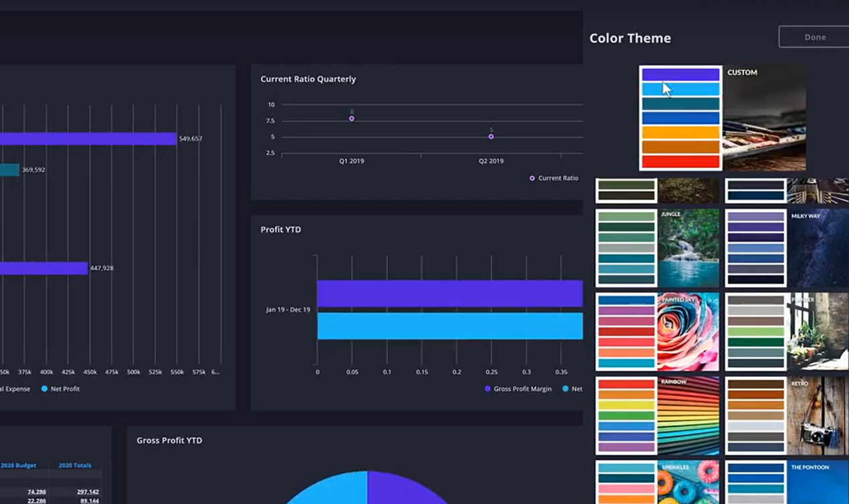Viewport: 849px width, 504px height.
Task: Open the Custom theme paintbrush photo
Action: click(x=764, y=118)
